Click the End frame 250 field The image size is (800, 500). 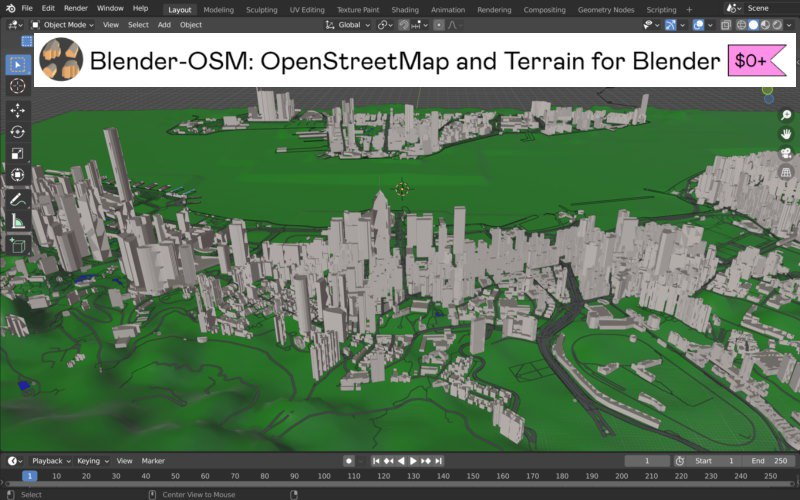point(770,461)
